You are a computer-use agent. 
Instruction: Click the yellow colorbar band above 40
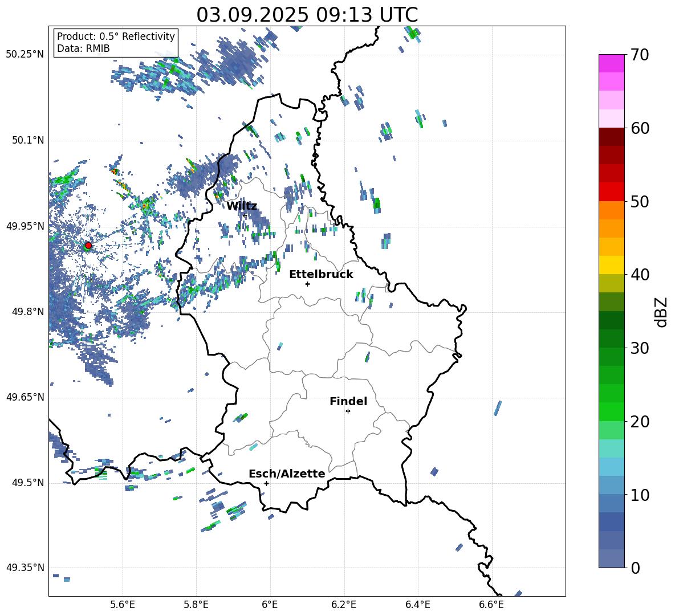pyautogui.click(x=611, y=265)
